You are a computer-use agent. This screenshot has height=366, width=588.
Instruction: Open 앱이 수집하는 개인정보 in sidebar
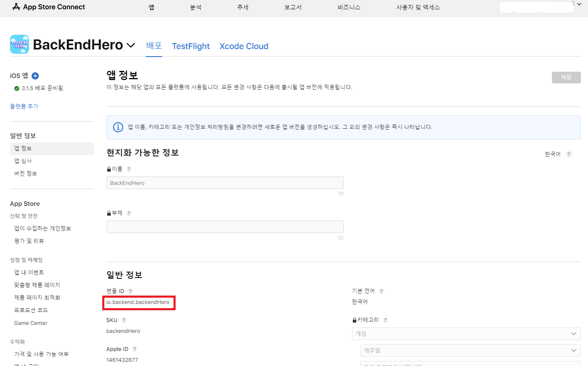(x=43, y=228)
